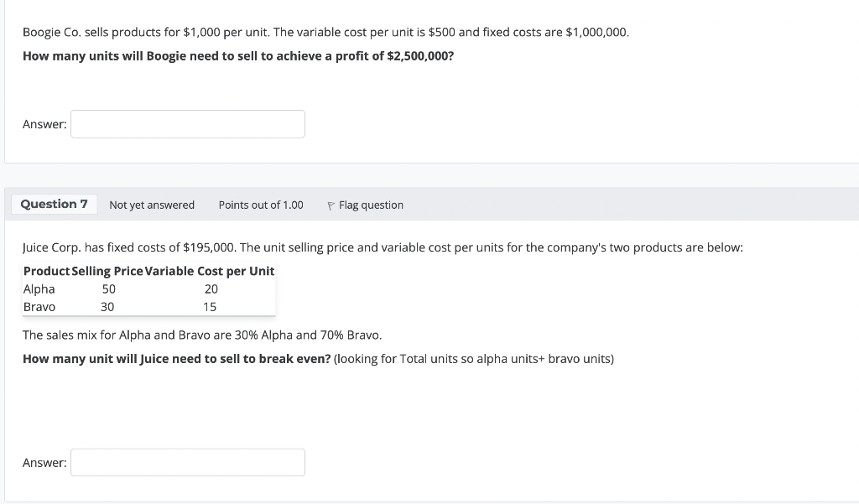859x504 pixels.
Task: Click Alpha's variable cost value 20
Action: point(211,289)
